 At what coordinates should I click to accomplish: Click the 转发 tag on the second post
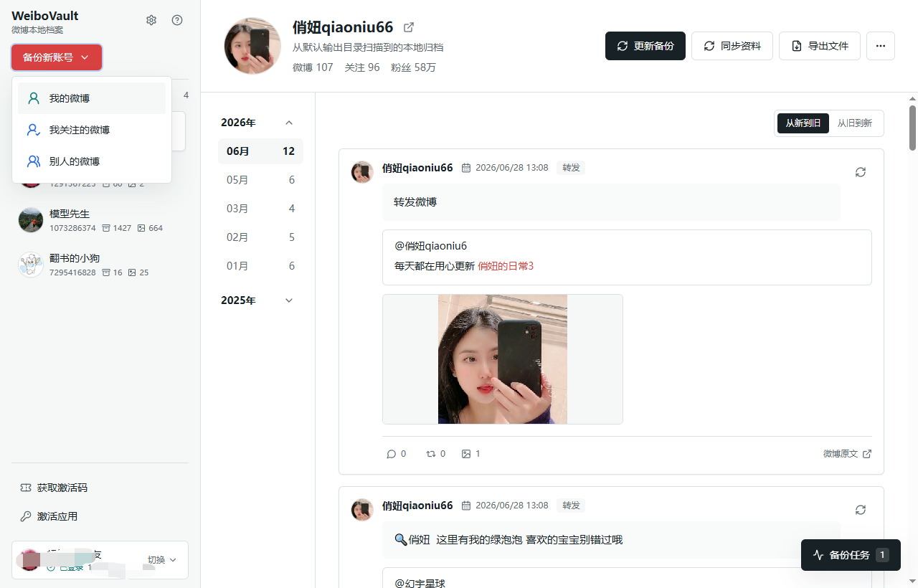click(571, 506)
